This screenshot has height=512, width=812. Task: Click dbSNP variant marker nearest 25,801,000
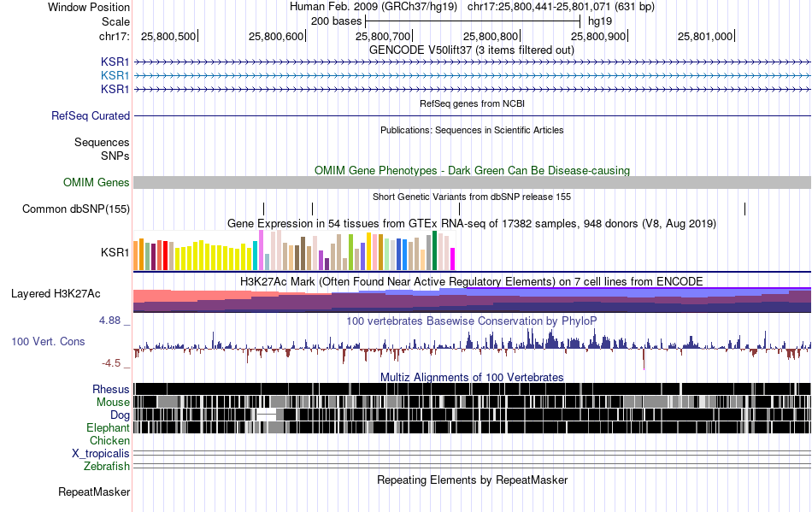click(744, 209)
